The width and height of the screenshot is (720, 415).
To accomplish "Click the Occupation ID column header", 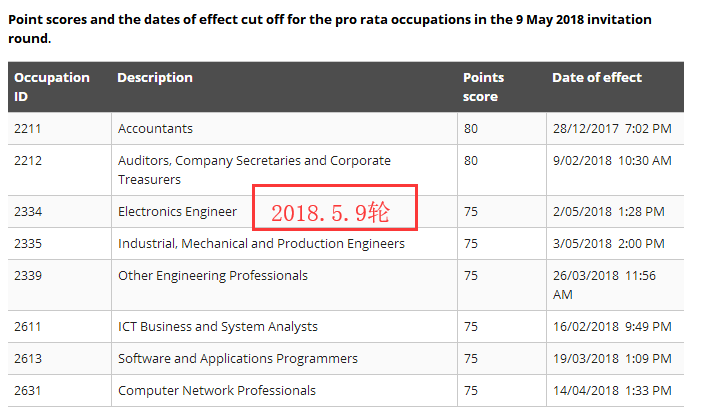I will click(x=52, y=87).
